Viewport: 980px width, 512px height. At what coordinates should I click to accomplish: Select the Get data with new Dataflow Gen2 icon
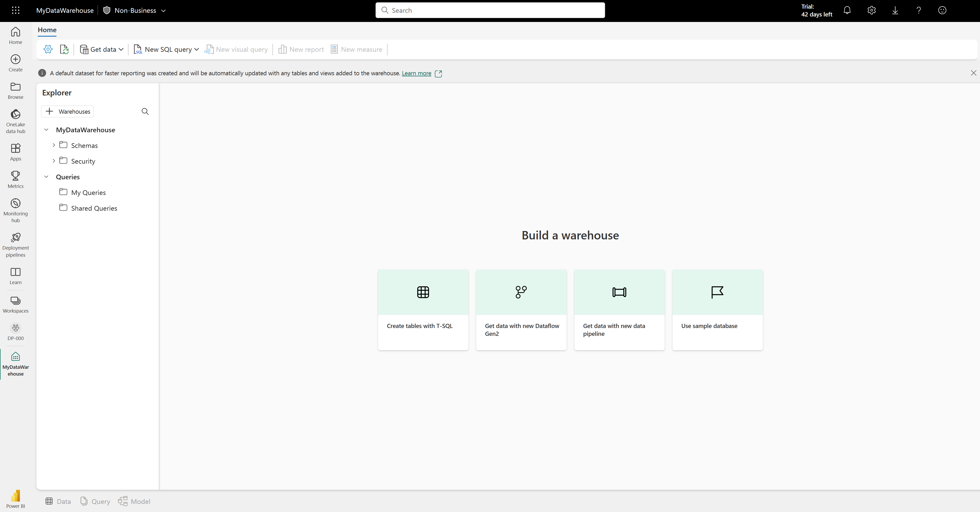pos(521,292)
